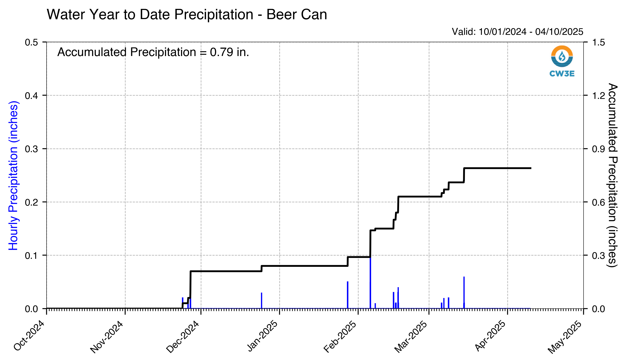The height and width of the screenshot is (364, 626).
Task: Click the Nov-2024 x-axis label
Action: click(x=107, y=337)
